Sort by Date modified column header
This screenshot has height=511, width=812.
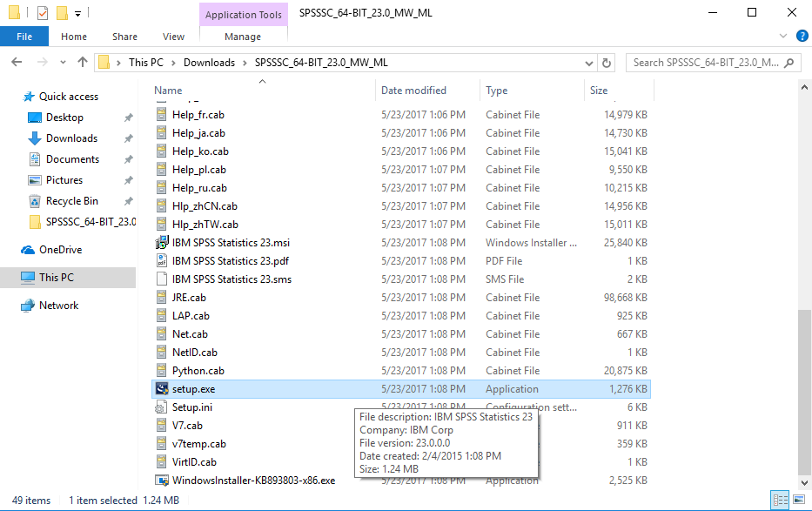click(x=413, y=90)
